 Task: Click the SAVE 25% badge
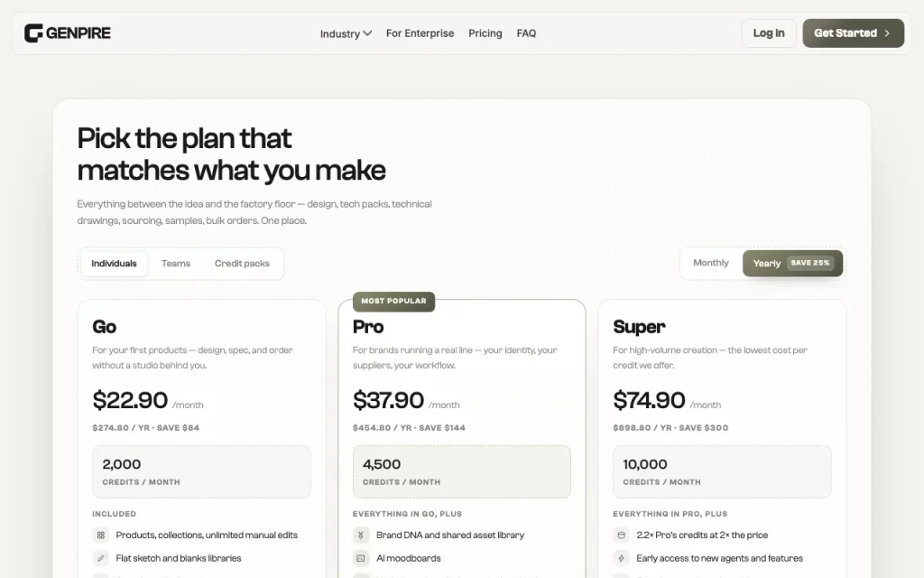point(810,263)
